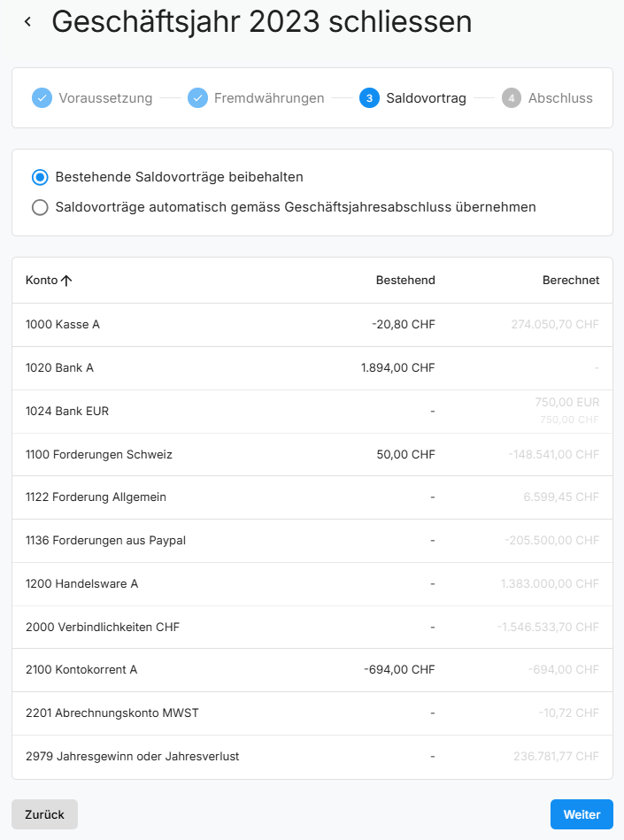The width and height of the screenshot is (624, 840).
Task: Select the 1024 Bank EUR row
Action: point(312,412)
